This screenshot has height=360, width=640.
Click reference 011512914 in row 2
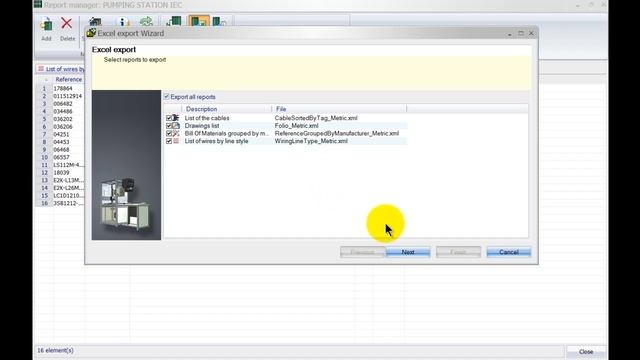click(67, 96)
